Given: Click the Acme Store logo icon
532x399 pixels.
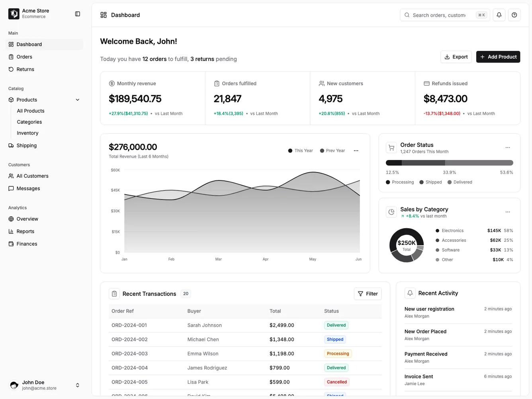Looking at the screenshot, I should 14,14.
